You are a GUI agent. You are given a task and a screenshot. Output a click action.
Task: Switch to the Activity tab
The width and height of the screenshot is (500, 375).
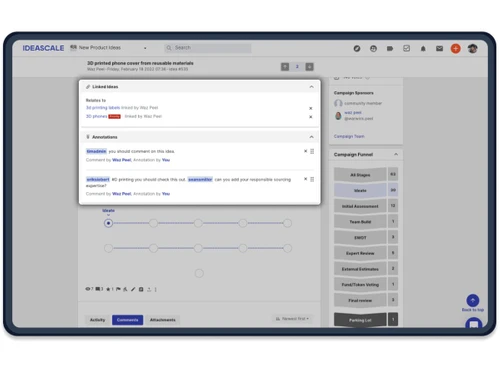point(97,320)
